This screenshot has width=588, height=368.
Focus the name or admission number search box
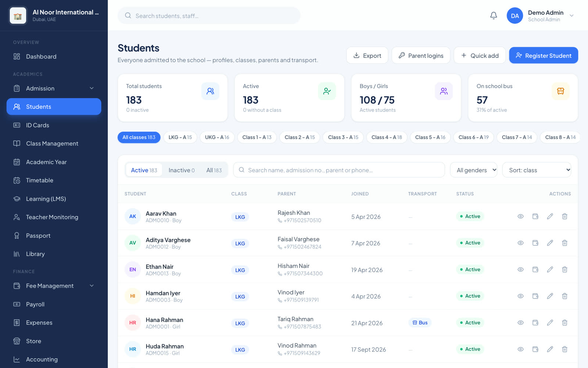339,170
